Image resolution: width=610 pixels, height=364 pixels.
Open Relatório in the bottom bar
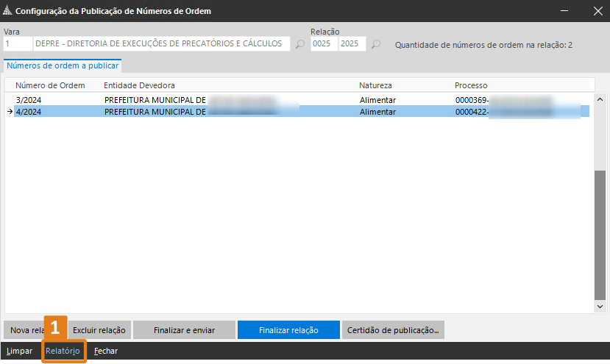(x=63, y=351)
